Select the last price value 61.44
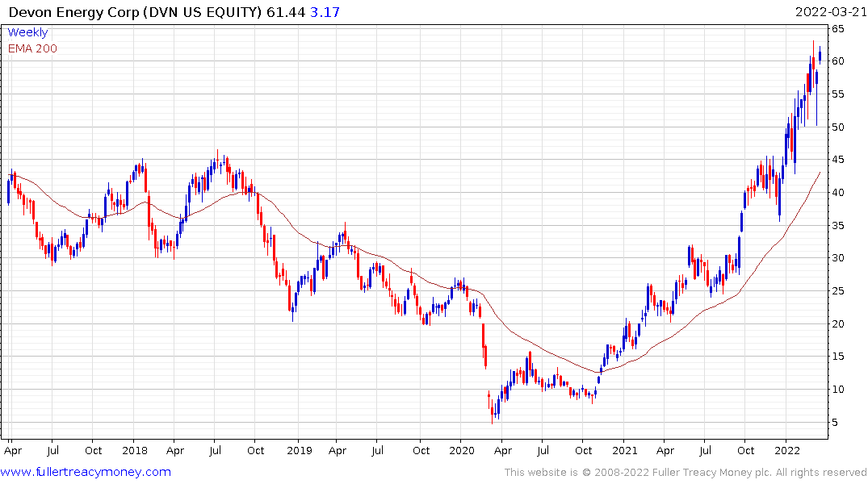This screenshot has height=484, width=868. [286, 12]
